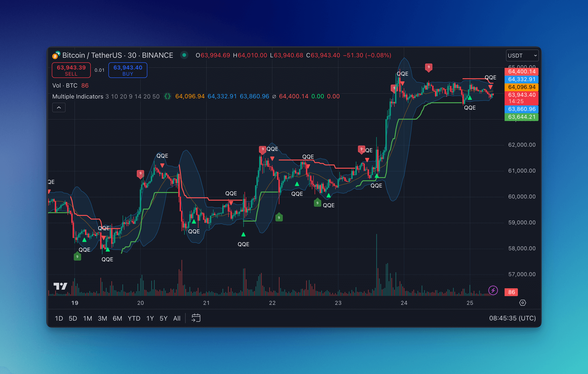Click the Vol · BTC legend label
588x374 pixels.
click(x=65, y=86)
